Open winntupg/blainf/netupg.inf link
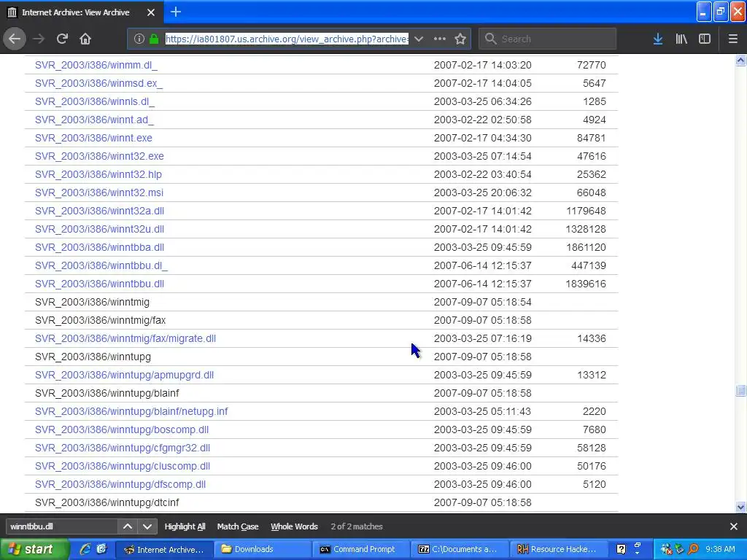 131,411
